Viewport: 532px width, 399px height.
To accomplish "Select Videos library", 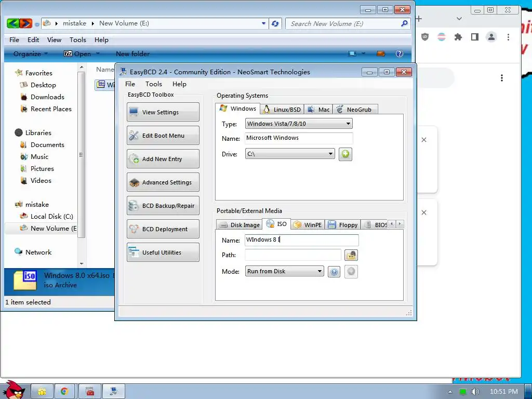I will (x=41, y=180).
